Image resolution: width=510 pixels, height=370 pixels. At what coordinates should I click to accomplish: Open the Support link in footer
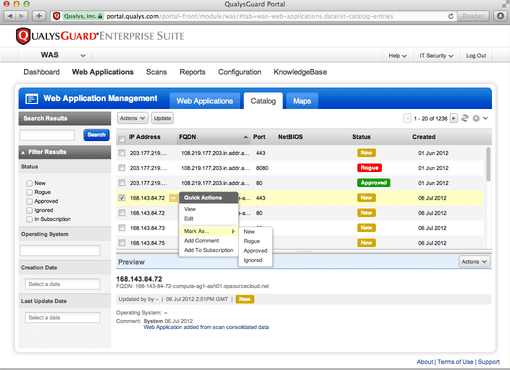click(x=489, y=362)
